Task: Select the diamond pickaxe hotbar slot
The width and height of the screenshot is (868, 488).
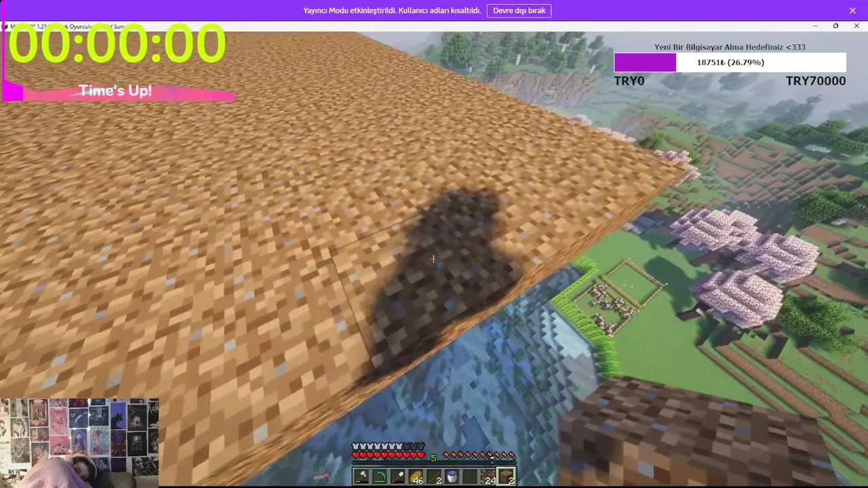Action: (380, 476)
